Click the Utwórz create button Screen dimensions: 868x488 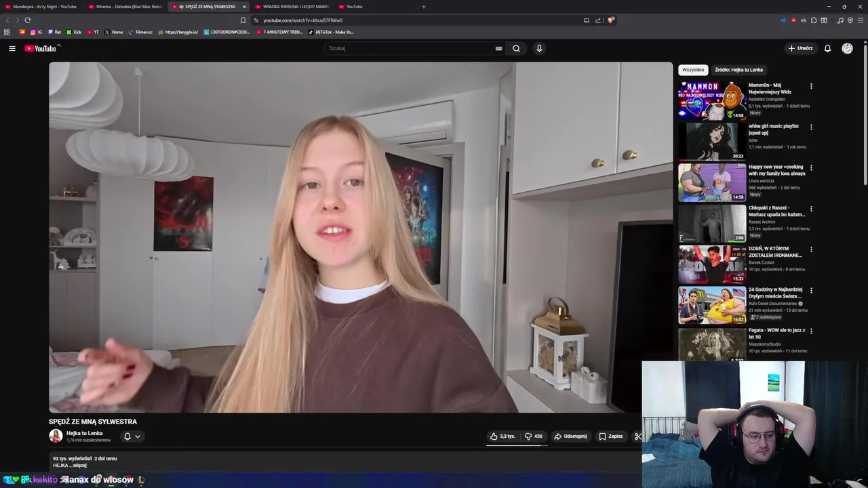(x=800, y=48)
